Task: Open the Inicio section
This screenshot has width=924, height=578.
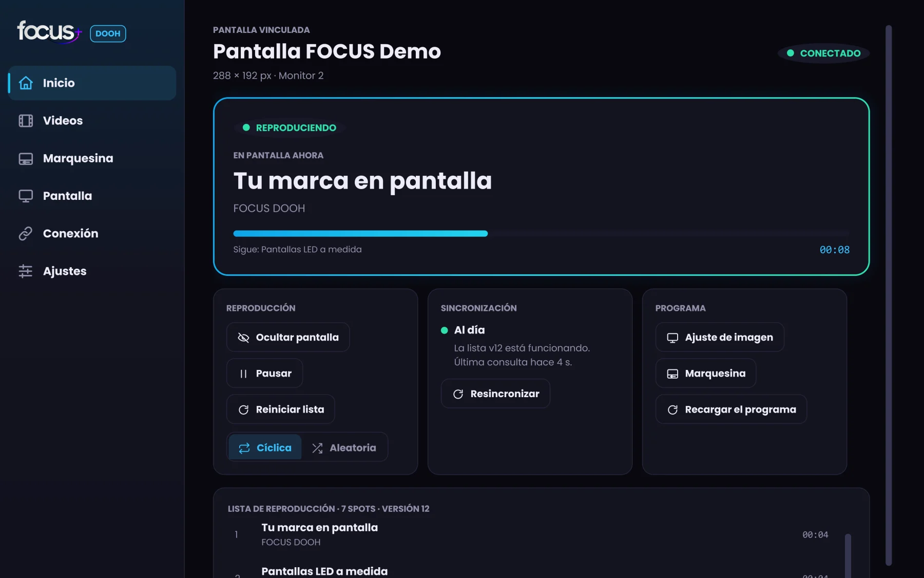Action: coord(92,83)
